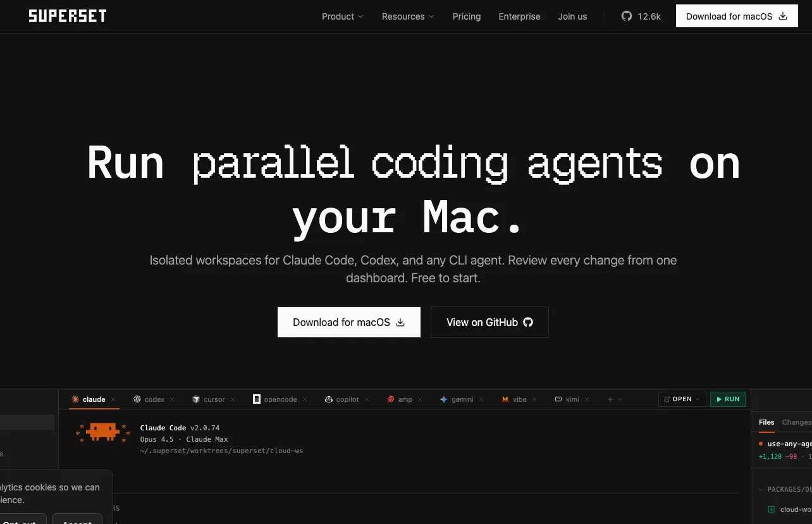Select the copilot tab
812x524 pixels.
pos(347,399)
